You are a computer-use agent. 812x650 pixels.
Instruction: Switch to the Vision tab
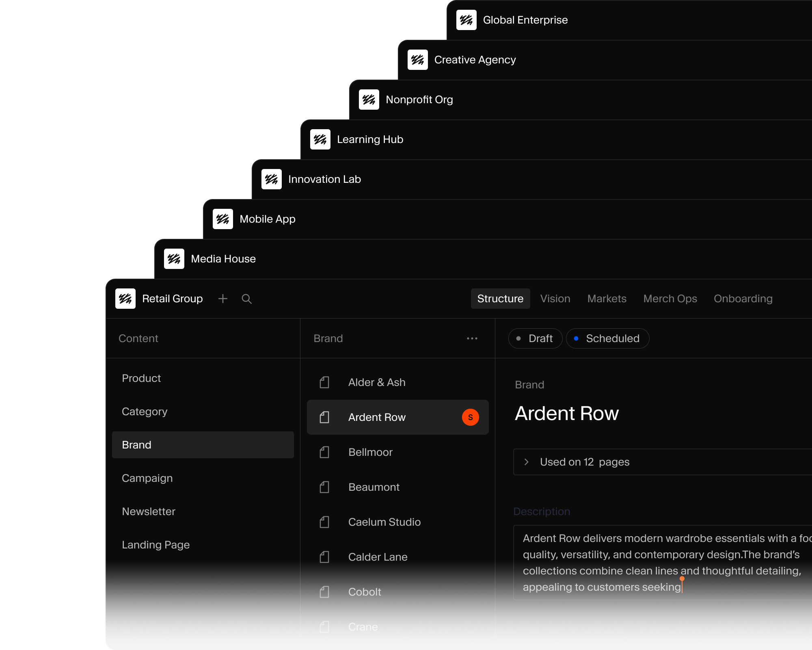tap(555, 299)
